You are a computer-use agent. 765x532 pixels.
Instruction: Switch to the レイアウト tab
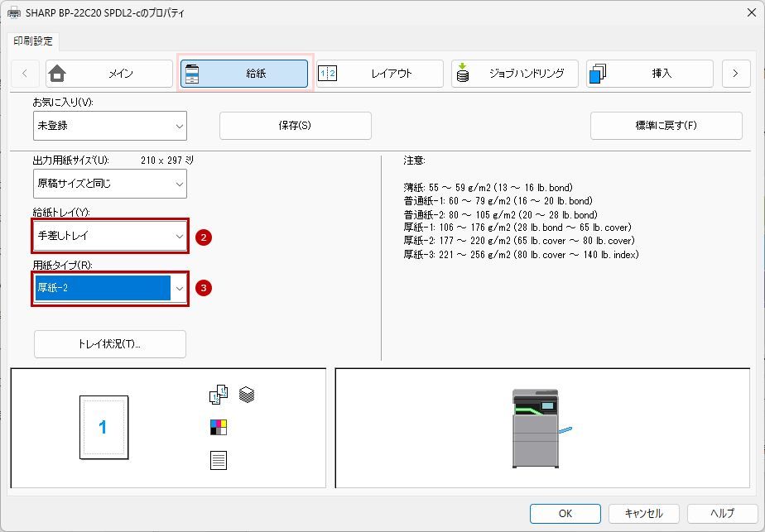(378, 74)
